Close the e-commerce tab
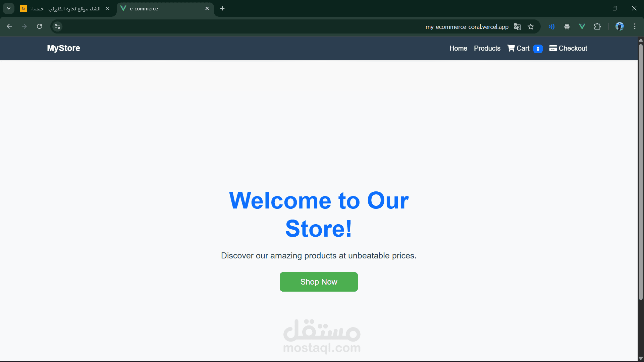 (x=207, y=8)
